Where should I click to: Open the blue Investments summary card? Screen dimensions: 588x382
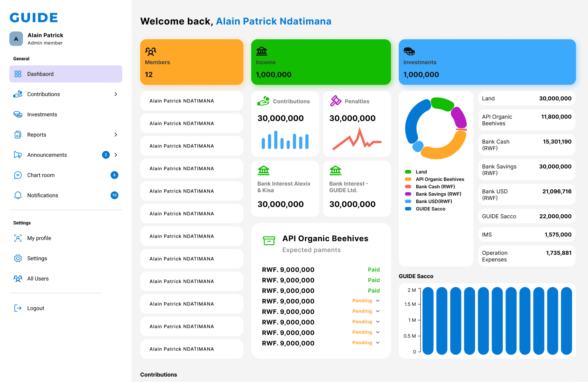click(487, 62)
